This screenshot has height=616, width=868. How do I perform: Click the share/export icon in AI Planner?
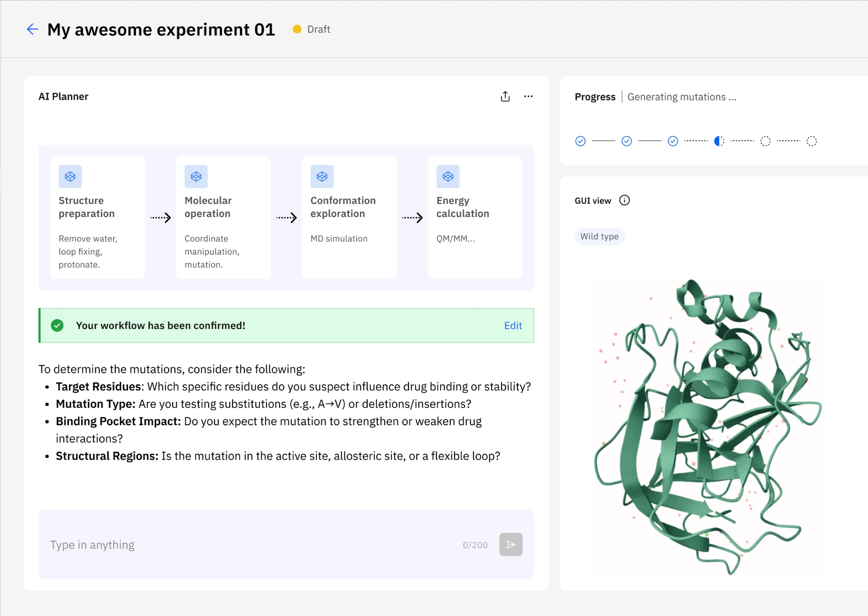(505, 96)
